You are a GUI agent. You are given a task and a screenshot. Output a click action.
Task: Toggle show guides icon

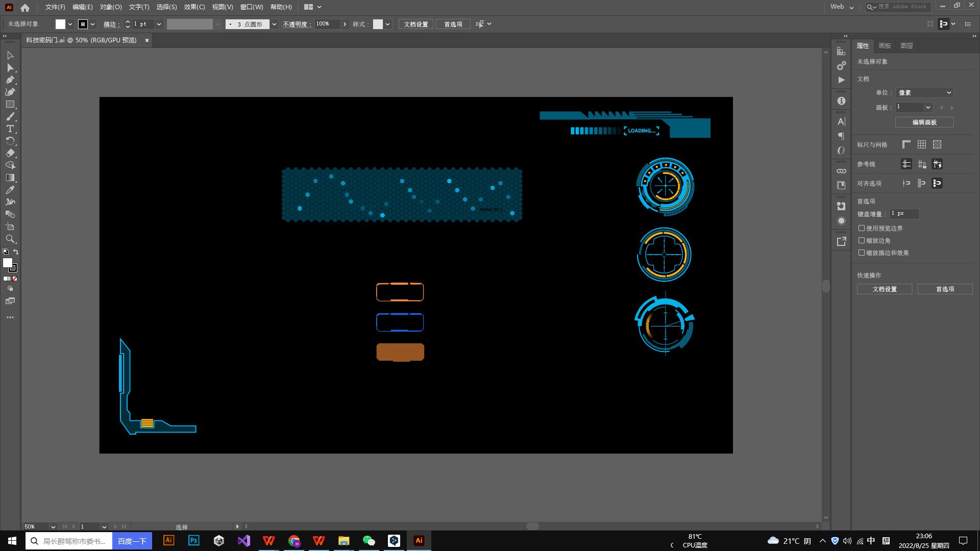click(x=906, y=164)
